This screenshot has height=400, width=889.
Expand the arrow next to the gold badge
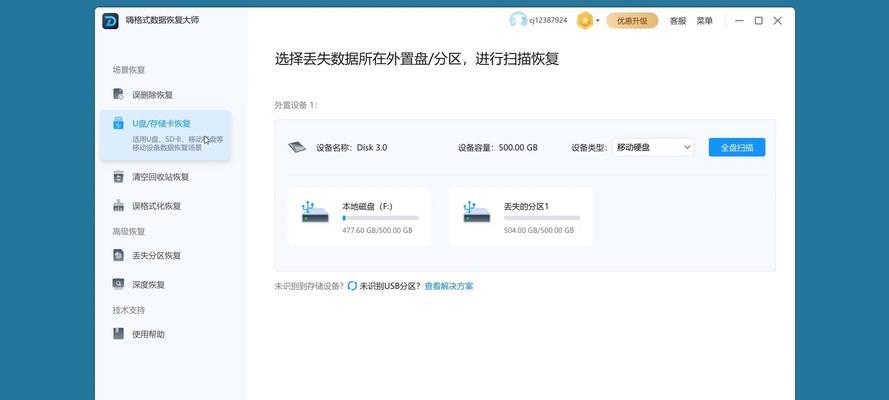598,20
